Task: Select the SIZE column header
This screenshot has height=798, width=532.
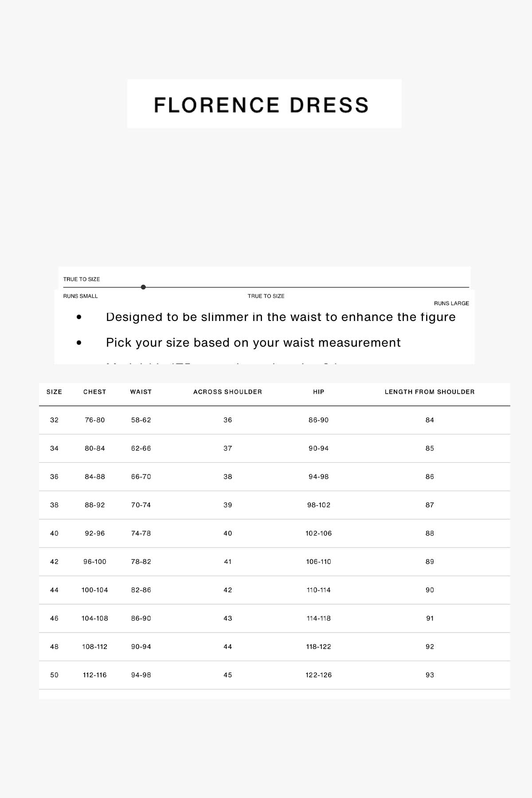Action: click(54, 392)
